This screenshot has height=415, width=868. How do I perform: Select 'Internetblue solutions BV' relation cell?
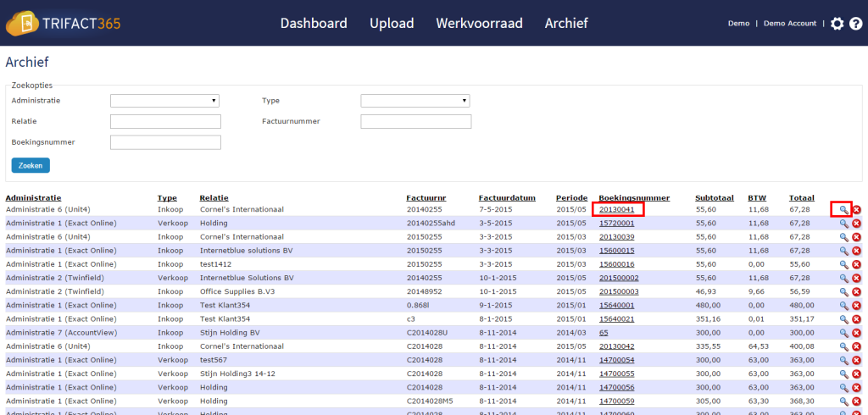(247, 251)
